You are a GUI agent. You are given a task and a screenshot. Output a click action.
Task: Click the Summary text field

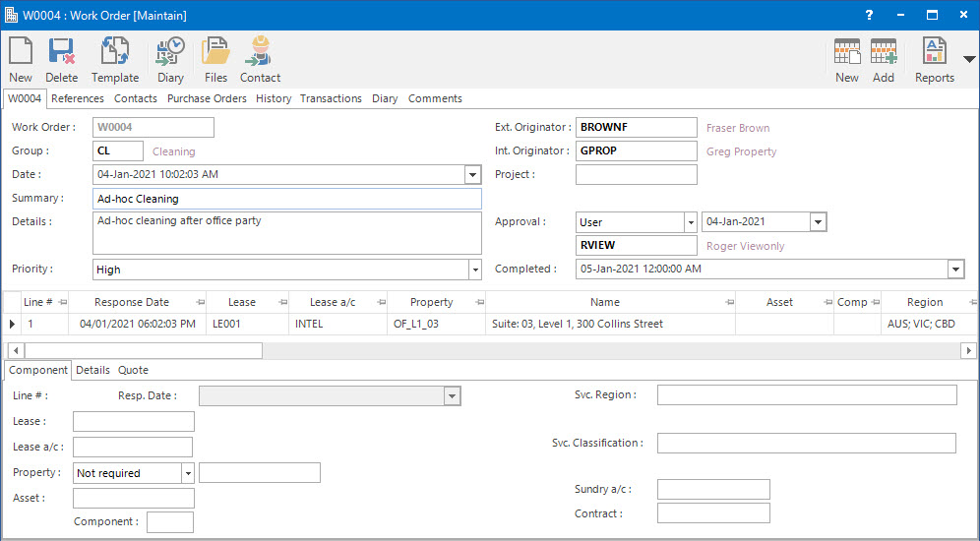(287, 199)
